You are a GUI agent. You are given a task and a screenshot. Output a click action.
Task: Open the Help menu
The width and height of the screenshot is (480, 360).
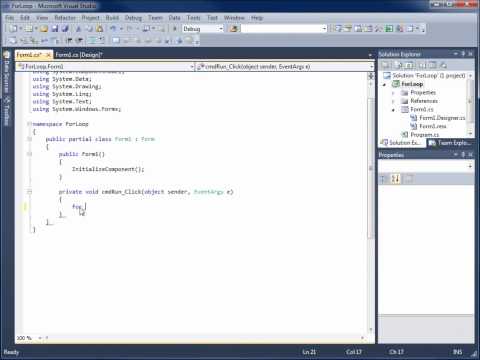click(x=257, y=18)
